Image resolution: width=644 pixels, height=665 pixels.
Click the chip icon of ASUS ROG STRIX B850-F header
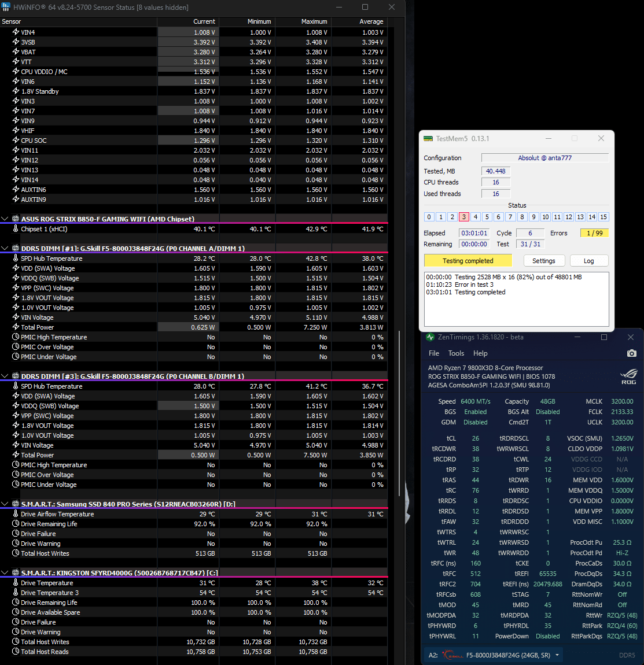(x=16, y=219)
